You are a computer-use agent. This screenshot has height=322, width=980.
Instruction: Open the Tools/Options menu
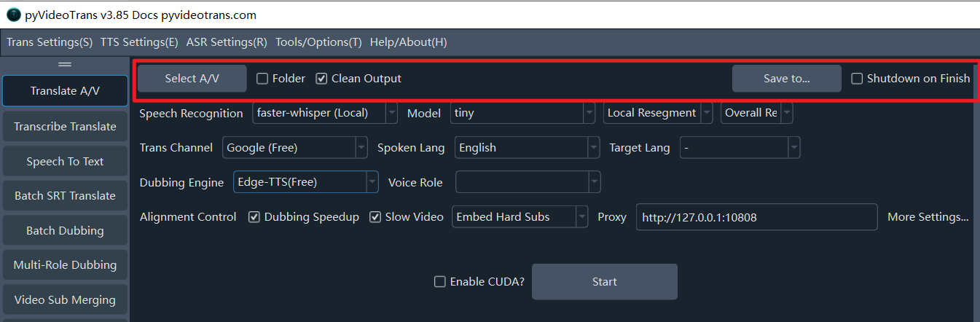click(318, 42)
